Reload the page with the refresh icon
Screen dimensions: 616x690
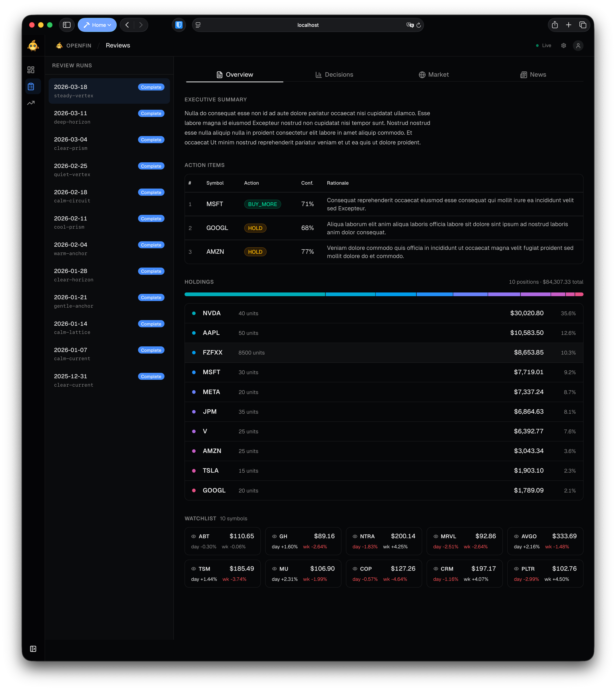tap(419, 25)
